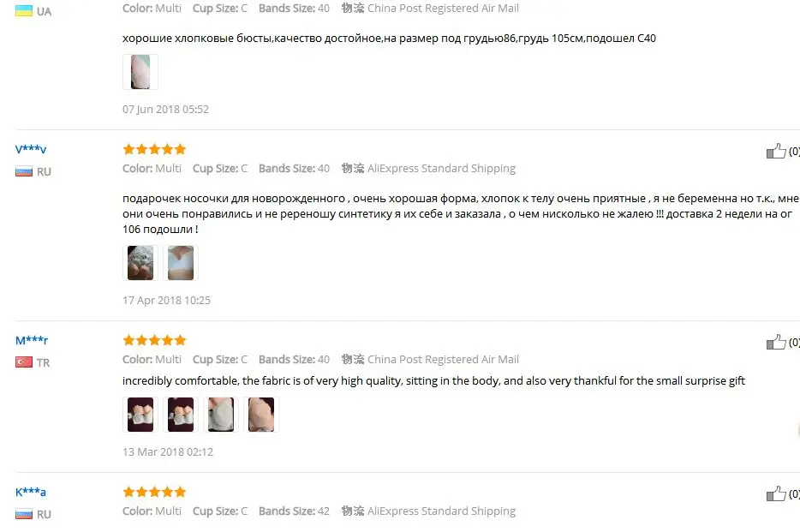800x532 pixels.
Task: Open reviewer profile V***v
Action: pos(31,149)
